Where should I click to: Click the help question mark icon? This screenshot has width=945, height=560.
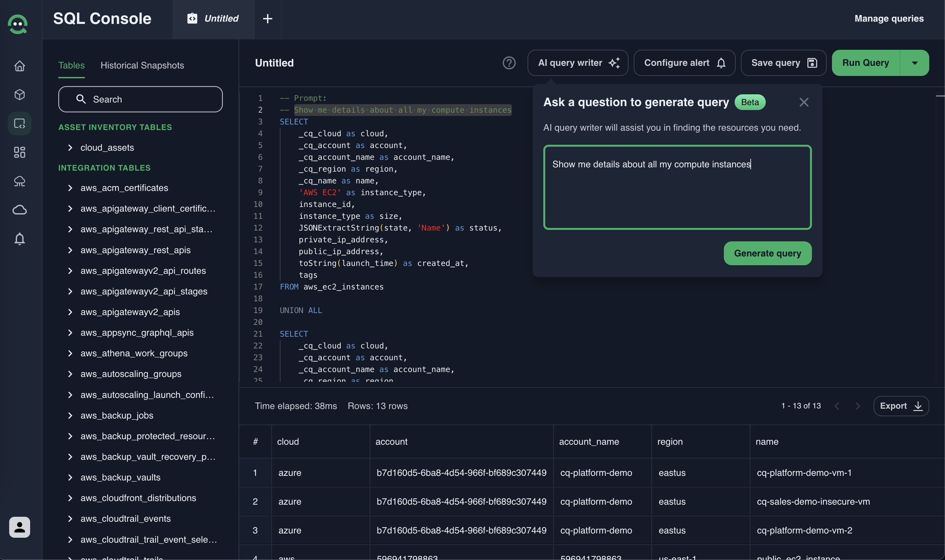click(509, 63)
